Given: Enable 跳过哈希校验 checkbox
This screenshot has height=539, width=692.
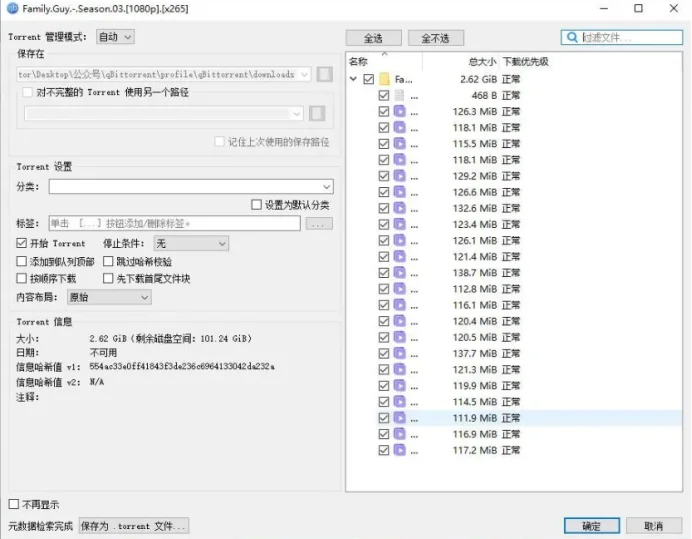Looking at the screenshot, I should point(108,261).
